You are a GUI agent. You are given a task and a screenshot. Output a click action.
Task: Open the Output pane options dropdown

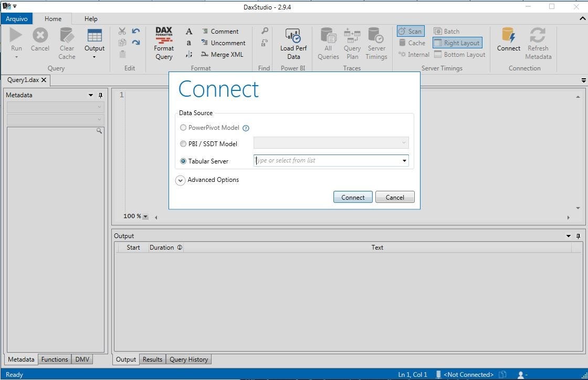(x=568, y=236)
